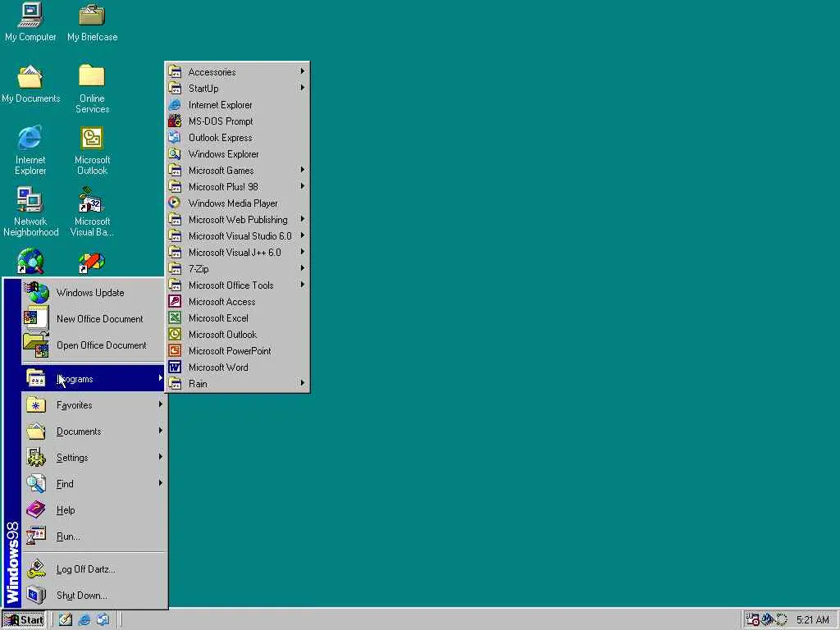Expand the Microsoft Games group
This screenshot has height=630, width=840.
237,171
